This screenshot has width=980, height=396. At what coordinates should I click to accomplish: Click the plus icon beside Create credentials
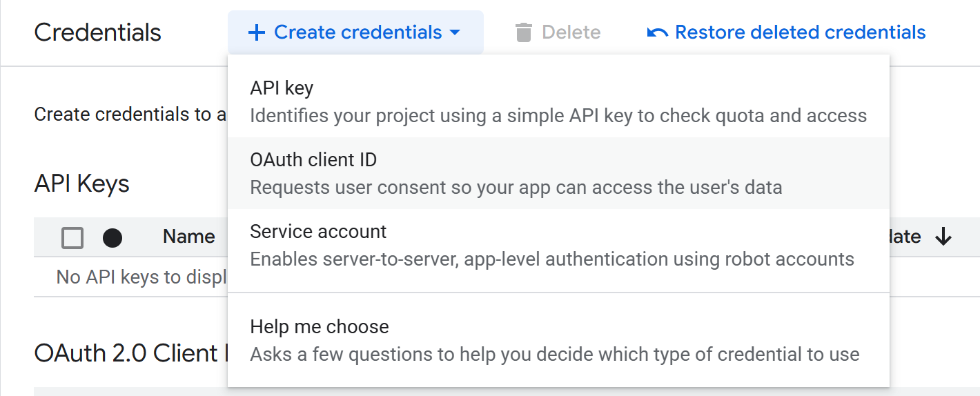(x=256, y=32)
